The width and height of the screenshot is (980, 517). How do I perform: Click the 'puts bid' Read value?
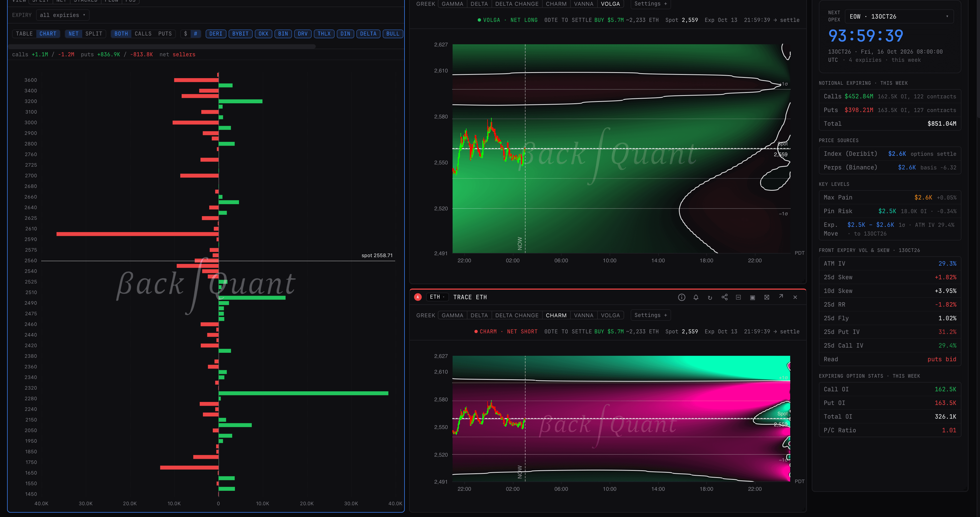(x=941, y=359)
